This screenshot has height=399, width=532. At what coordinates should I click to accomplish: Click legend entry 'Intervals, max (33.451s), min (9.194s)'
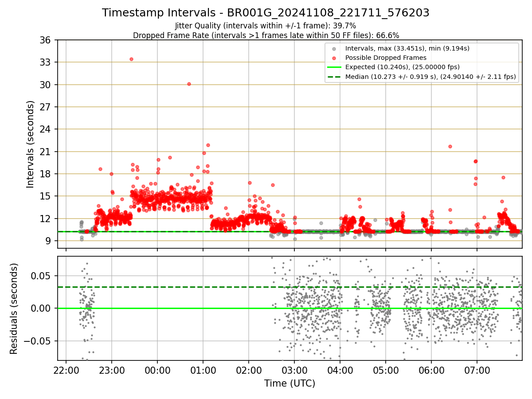(x=407, y=48)
